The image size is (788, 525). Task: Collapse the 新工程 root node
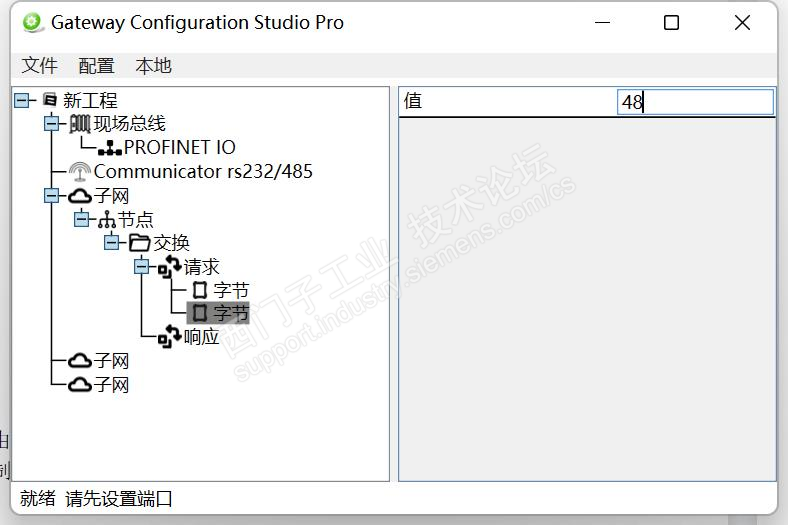[x=22, y=100]
